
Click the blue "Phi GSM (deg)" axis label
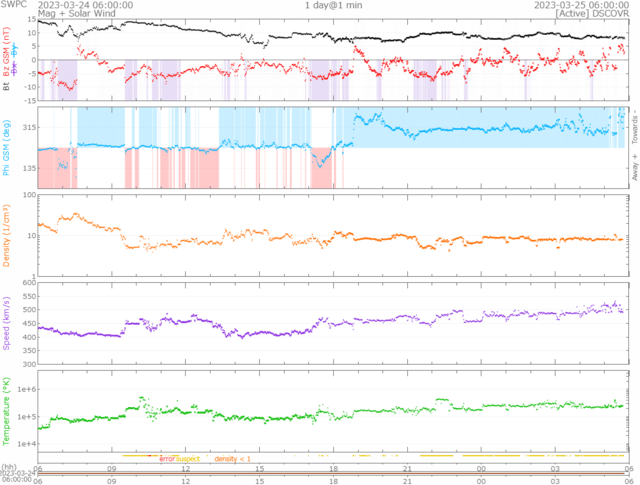tap(5, 146)
